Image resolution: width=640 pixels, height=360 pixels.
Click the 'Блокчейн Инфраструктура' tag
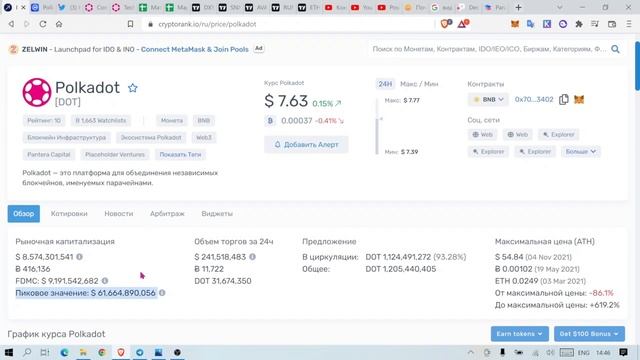click(67, 138)
